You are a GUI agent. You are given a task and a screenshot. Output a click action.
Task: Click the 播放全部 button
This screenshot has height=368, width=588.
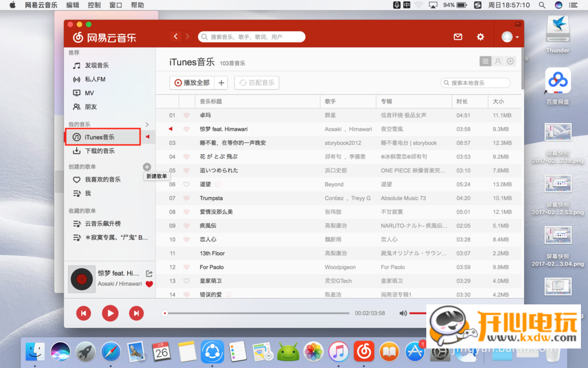pyautogui.click(x=192, y=83)
